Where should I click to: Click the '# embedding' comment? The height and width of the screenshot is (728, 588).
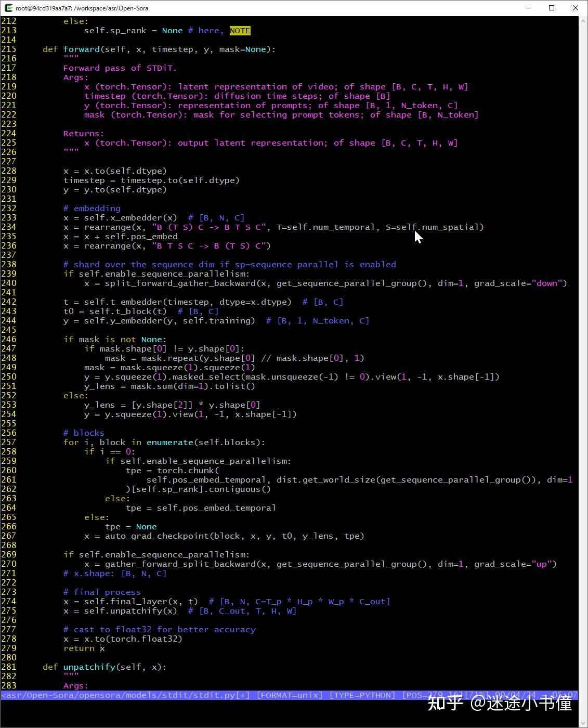pos(92,209)
